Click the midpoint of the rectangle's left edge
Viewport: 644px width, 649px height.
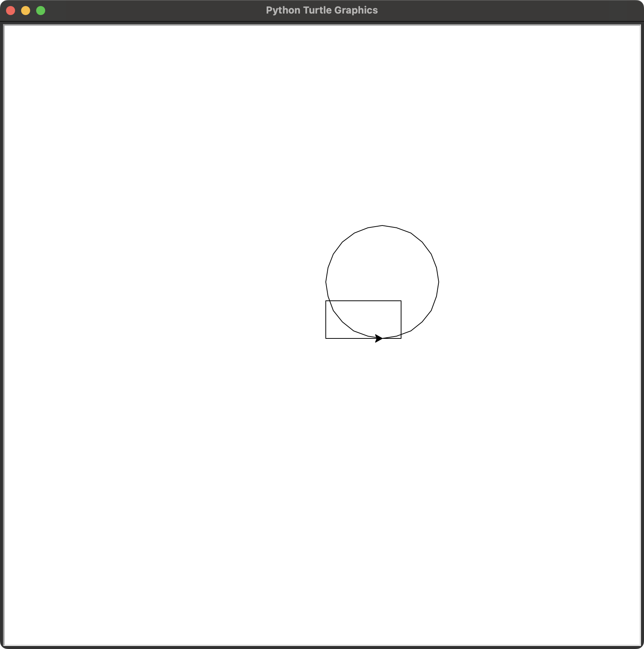[326, 320]
